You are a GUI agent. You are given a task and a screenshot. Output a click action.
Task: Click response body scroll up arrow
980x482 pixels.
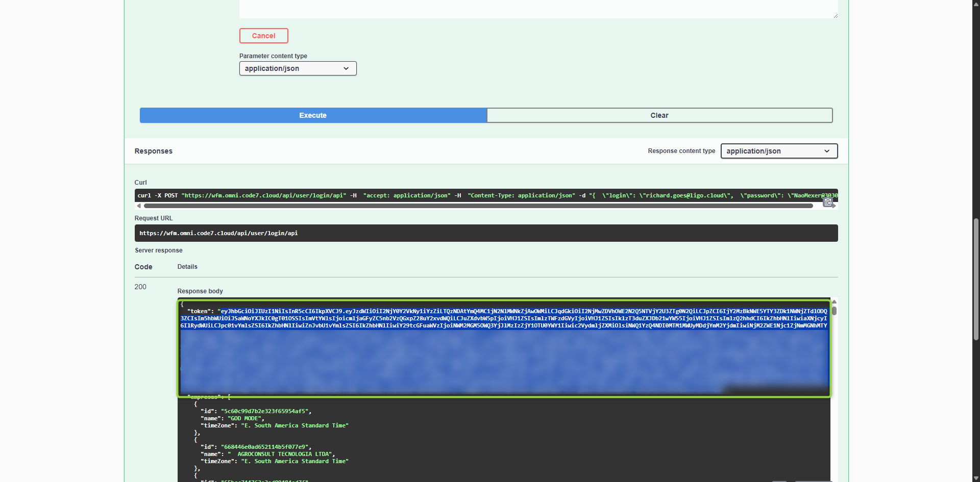[x=834, y=302]
